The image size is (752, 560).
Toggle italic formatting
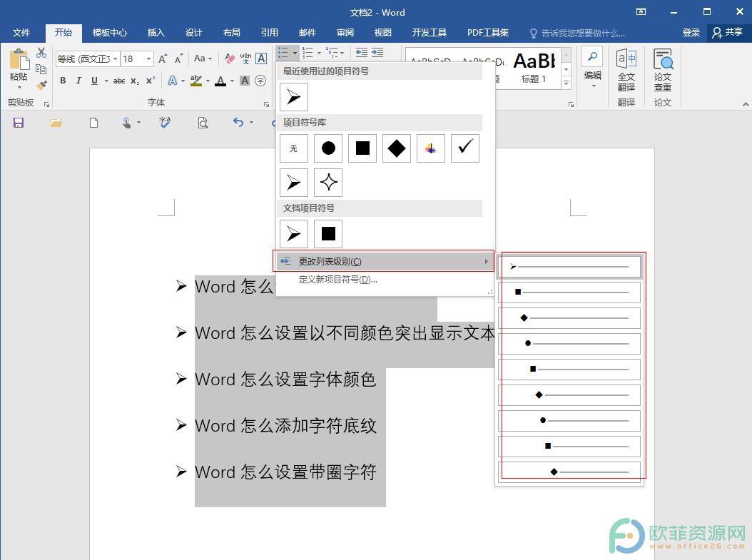click(x=78, y=81)
